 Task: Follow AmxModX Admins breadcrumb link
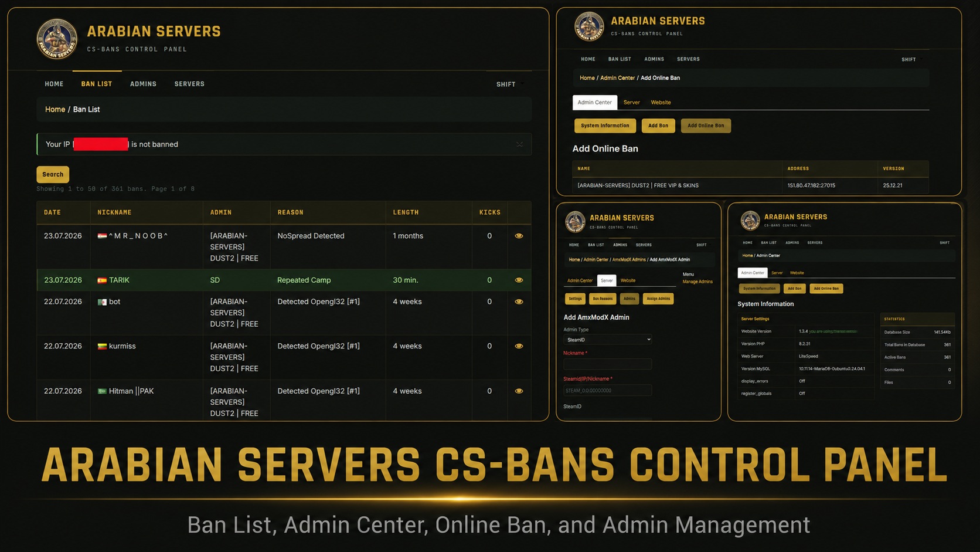point(629,259)
